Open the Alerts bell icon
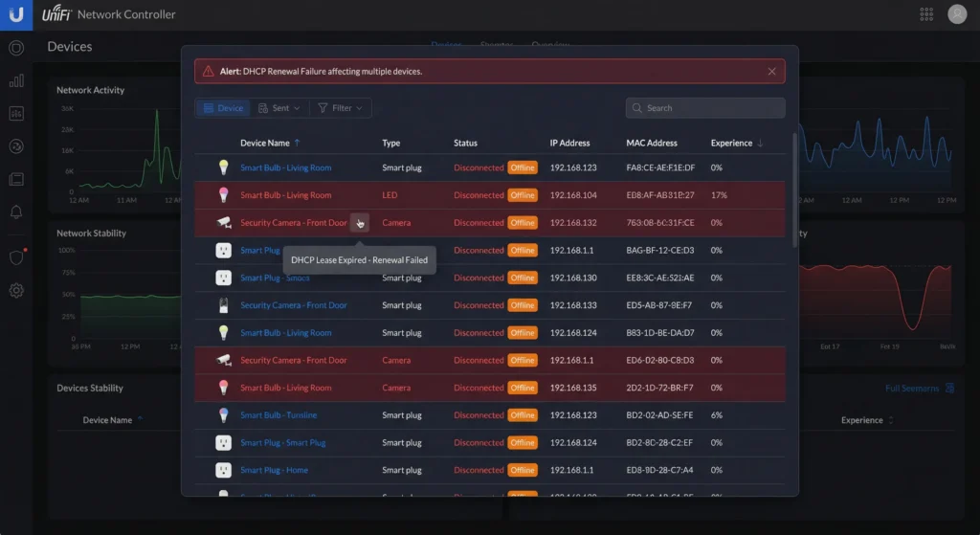 click(x=16, y=212)
